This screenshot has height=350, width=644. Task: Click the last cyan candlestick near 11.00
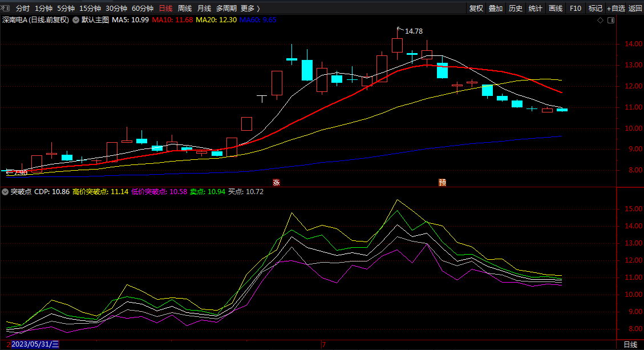[562, 110]
